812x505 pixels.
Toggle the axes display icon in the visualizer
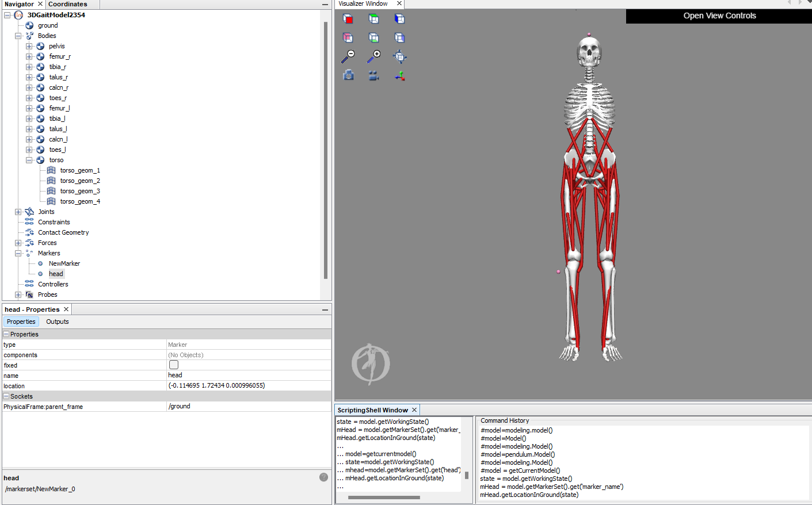click(x=399, y=75)
